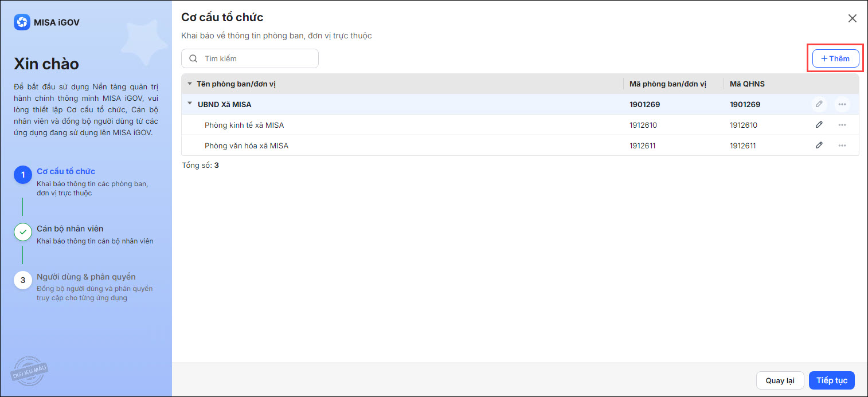Click the MISA iGOV logo icon
The width and height of the screenshot is (868, 397).
22,22
